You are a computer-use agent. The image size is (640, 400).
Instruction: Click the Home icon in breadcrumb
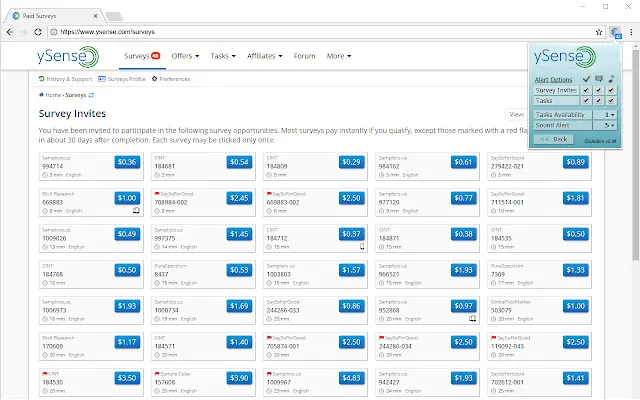(x=42, y=95)
